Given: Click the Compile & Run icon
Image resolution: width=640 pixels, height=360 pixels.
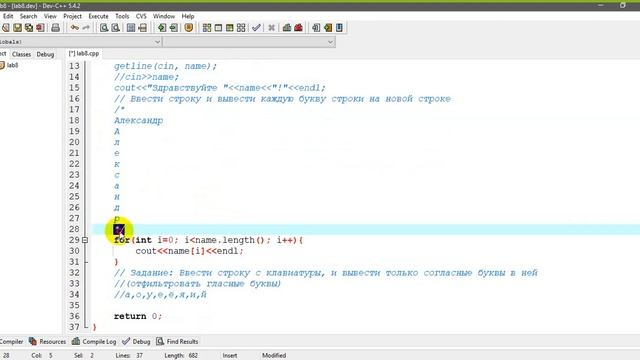Looking at the screenshot, I should pyautogui.click(x=230, y=28).
